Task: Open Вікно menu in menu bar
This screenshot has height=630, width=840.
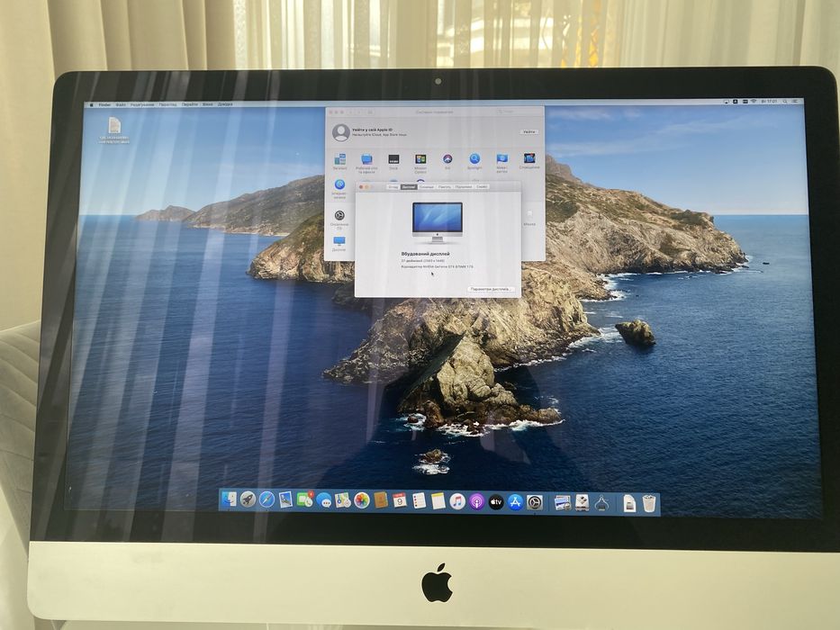Action: (207, 104)
